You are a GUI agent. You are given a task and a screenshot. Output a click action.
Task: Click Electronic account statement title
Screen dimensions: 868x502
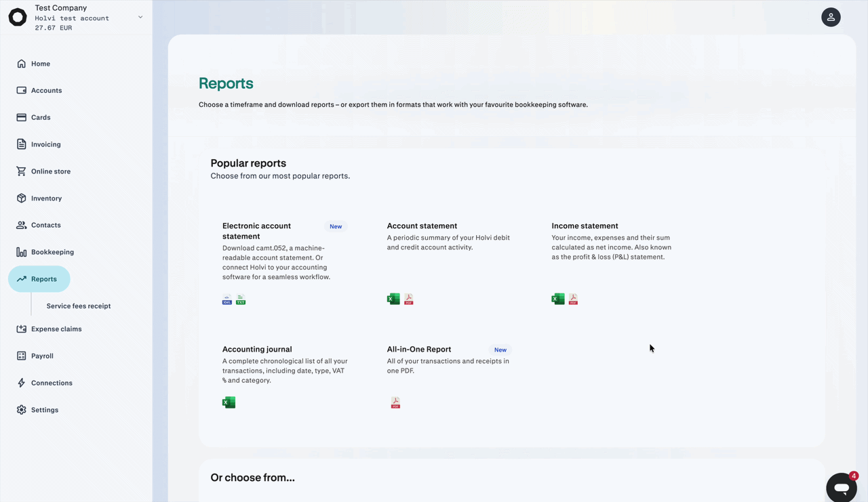tap(256, 231)
